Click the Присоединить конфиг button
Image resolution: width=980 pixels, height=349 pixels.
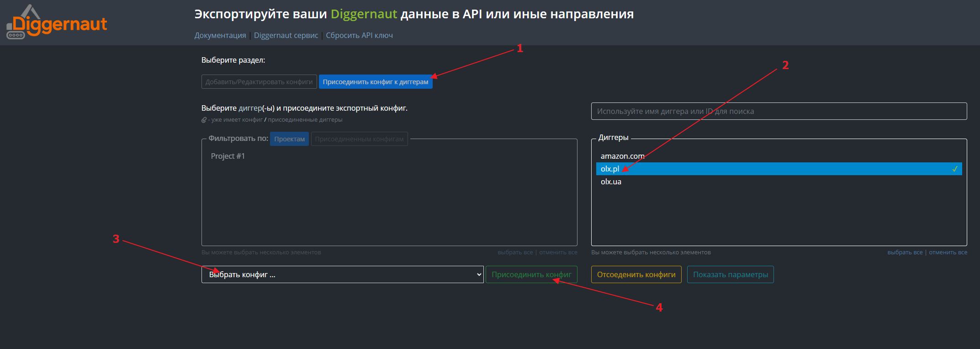coord(531,274)
